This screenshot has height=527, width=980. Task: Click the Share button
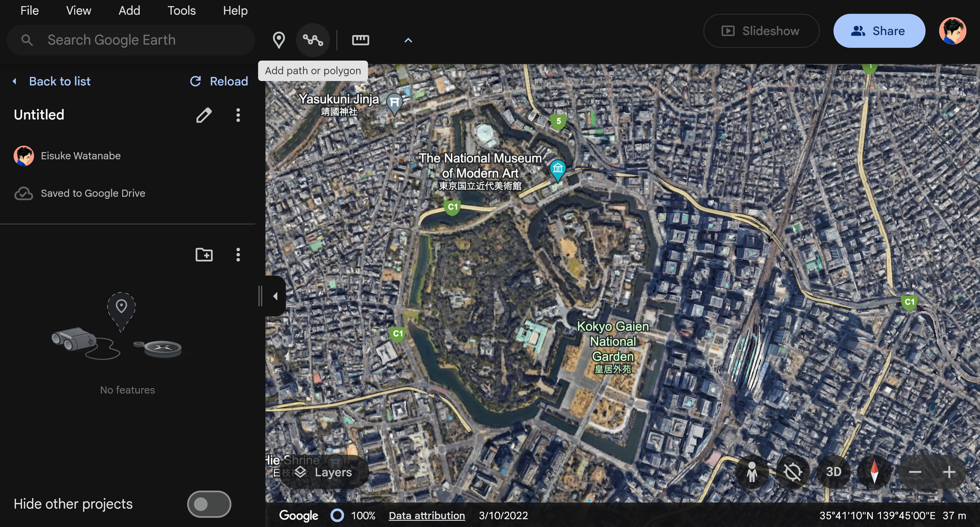tap(879, 31)
